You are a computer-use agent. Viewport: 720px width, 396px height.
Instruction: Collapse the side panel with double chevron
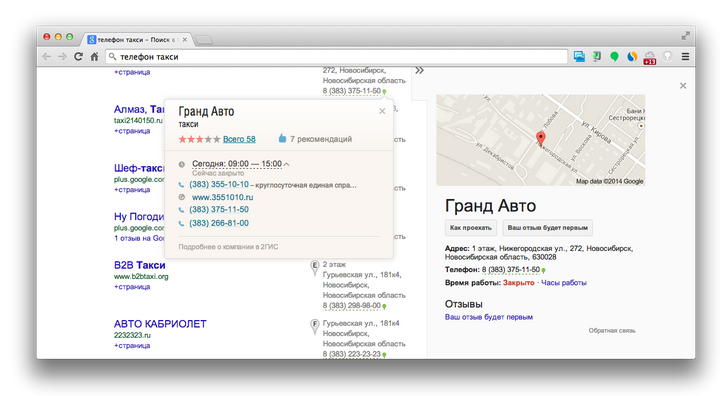coord(419,70)
